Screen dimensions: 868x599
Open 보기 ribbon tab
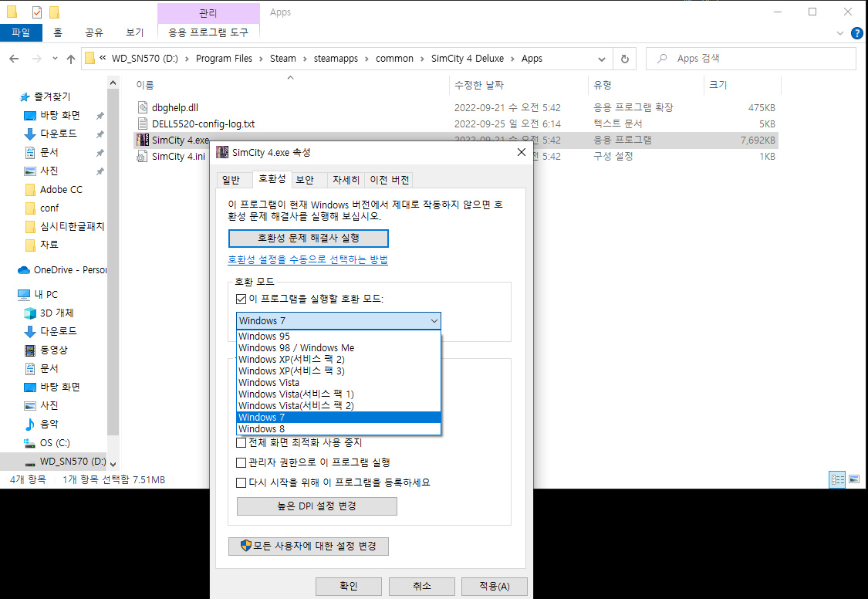134,32
